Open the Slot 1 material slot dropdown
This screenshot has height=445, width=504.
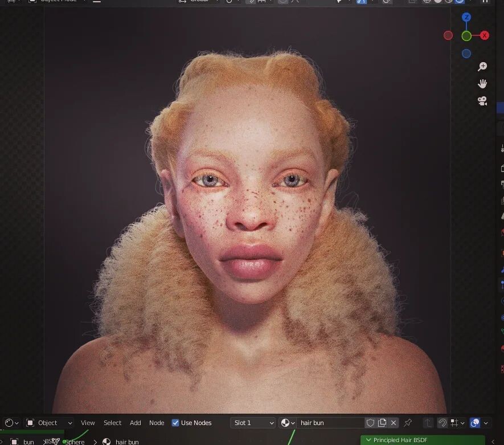tap(252, 423)
